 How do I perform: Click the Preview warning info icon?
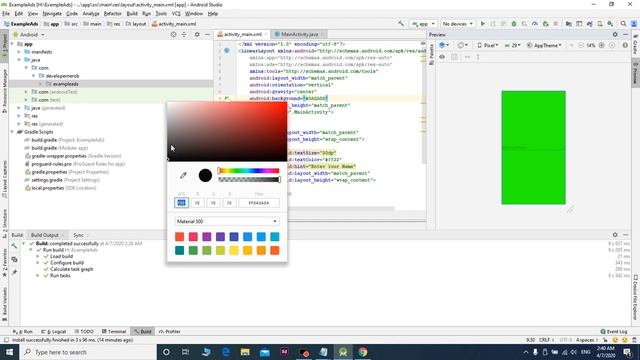625,45
